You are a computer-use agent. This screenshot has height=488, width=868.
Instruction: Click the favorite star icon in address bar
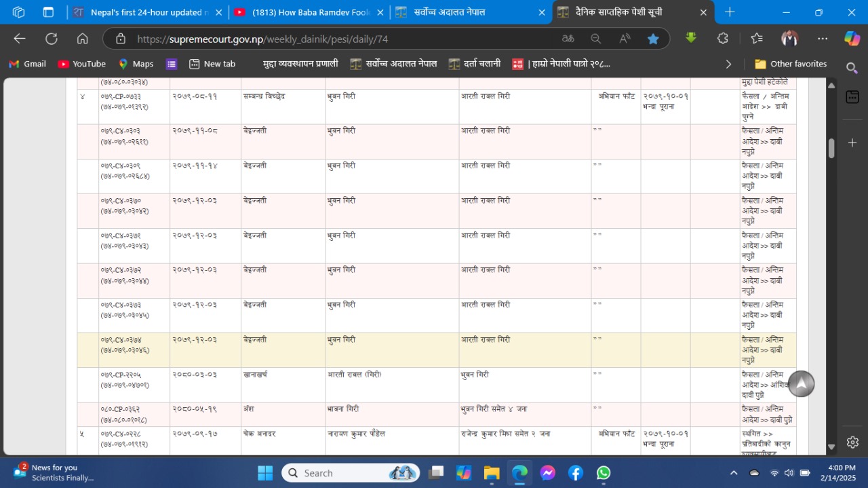coord(653,39)
